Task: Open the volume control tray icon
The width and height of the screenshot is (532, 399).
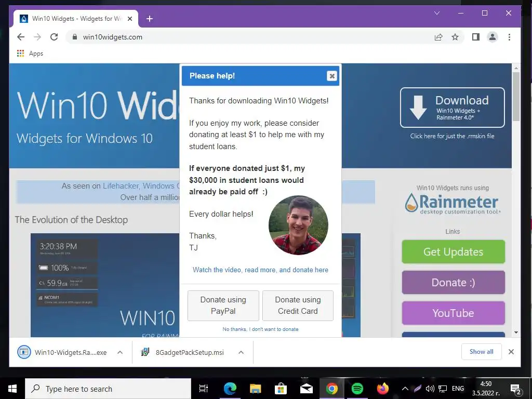Action: tap(430, 389)
